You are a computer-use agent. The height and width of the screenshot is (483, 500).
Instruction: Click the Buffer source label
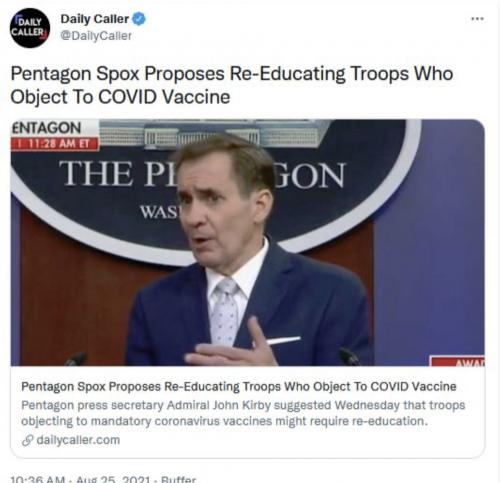[x=178, y=479]
